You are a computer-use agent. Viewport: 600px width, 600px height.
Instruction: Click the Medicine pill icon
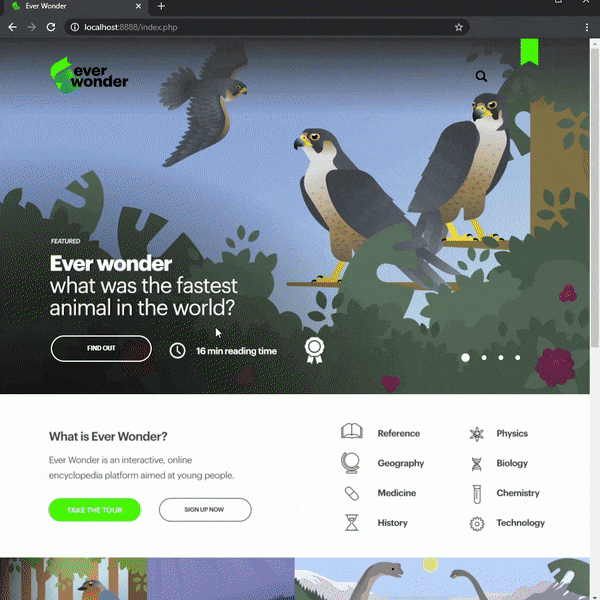pos(351,493)
